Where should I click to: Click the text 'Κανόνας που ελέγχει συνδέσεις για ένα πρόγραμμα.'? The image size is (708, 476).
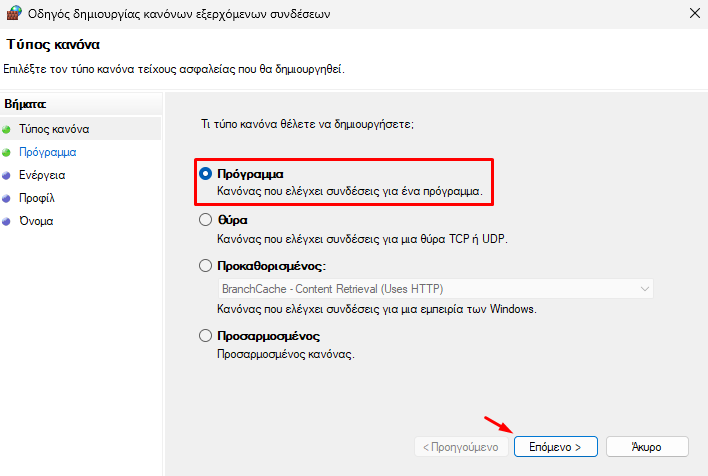click(x=350, y=191)
